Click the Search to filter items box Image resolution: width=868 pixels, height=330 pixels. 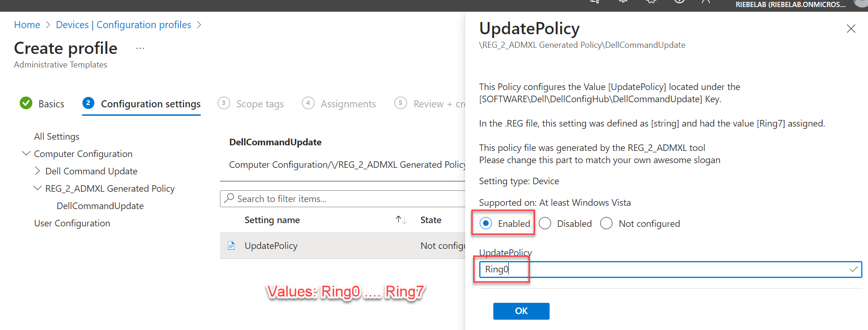tap(342, 199)
